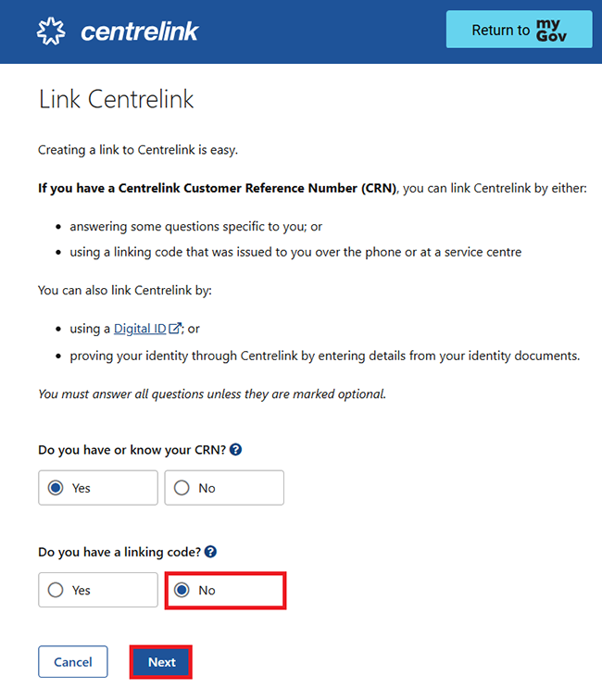Screen dimensions: 602x700
Task: Click the Centrelink starburst logo icon
Action: pyautogui.click(x=52, y=31)
